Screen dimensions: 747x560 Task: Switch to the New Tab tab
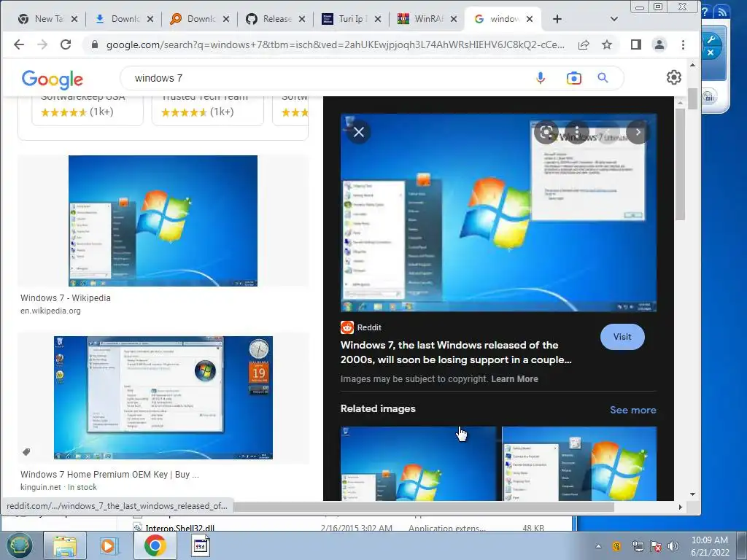(47, 19)
